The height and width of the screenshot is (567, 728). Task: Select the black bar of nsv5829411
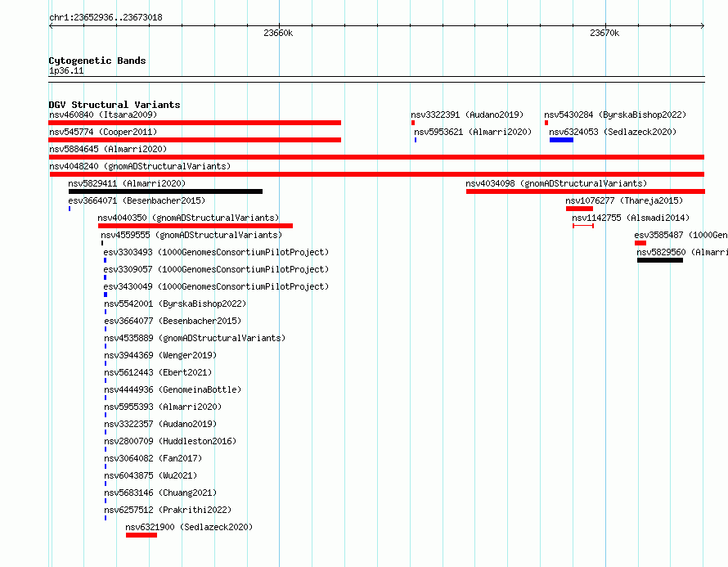[165, 191]
